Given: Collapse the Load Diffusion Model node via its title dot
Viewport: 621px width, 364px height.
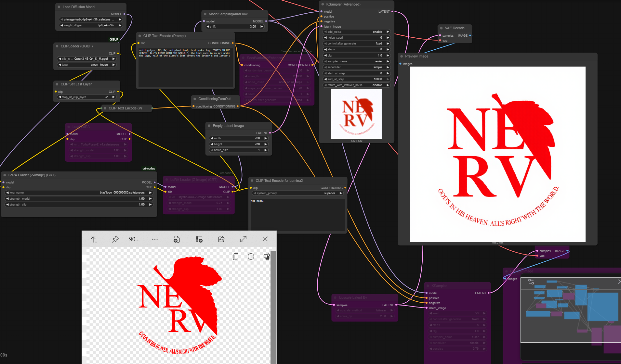Looking at the screenshot, I should point(59,7).
